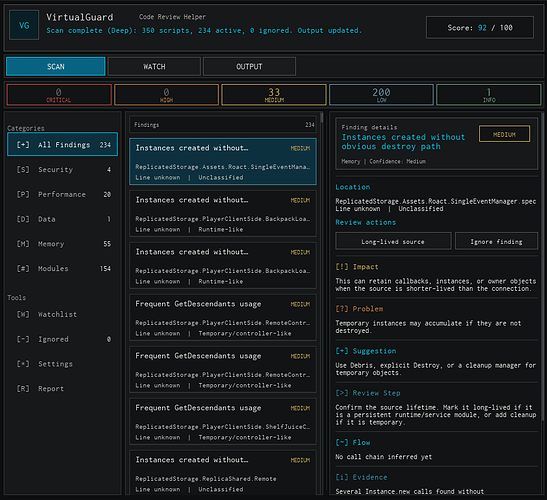547x500 pixels.
Task: Open the first Frequent GetDescendants usage finding
Action: [223, 318]
